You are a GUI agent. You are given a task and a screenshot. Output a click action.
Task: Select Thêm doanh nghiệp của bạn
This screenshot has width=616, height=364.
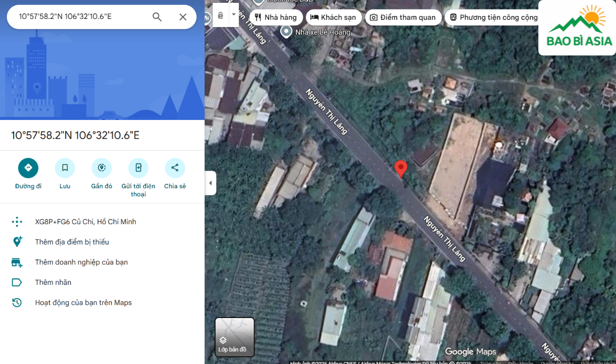pos(81,262)
